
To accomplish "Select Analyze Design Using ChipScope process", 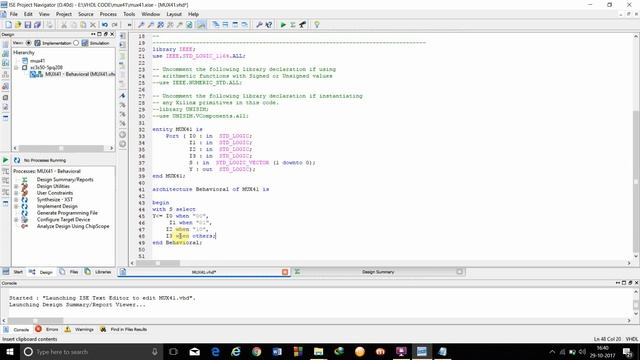I will point(73,226).
